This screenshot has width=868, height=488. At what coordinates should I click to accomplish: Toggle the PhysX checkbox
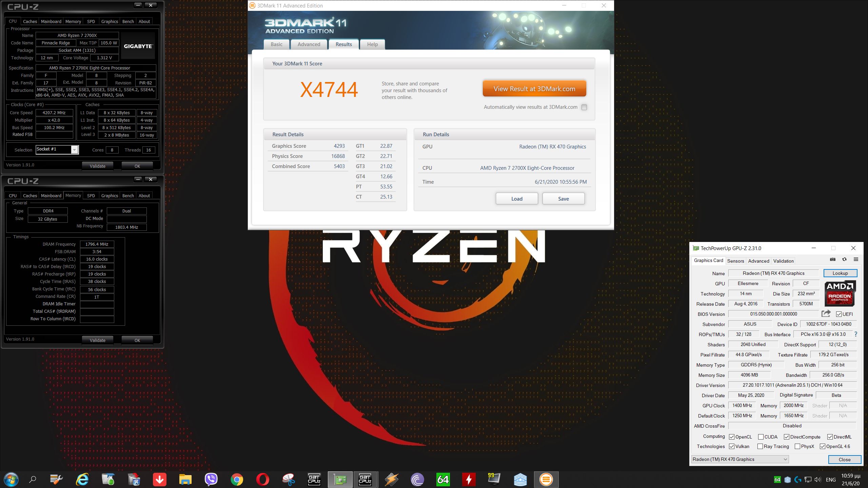click(x=797, y=446)
